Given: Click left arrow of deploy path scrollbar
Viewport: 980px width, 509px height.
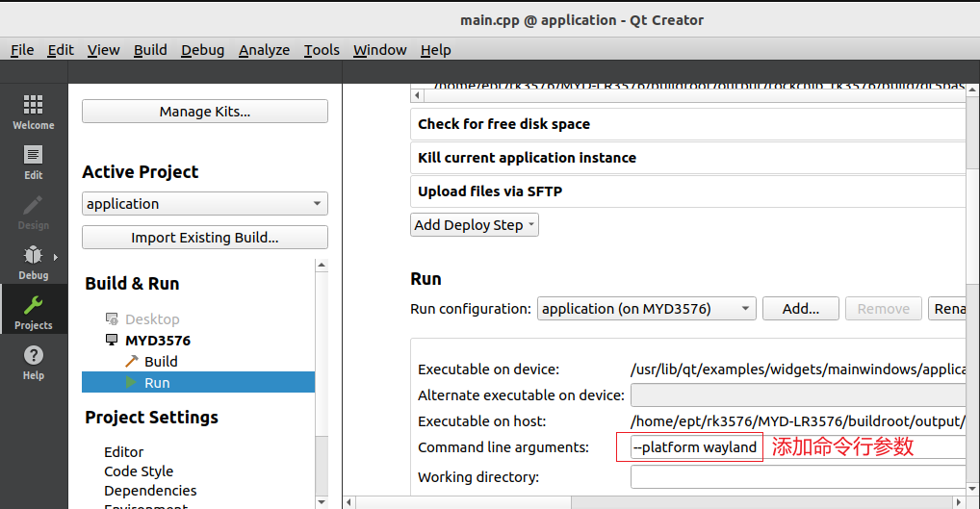Looking at the screenshot, I should pos(418,95).
